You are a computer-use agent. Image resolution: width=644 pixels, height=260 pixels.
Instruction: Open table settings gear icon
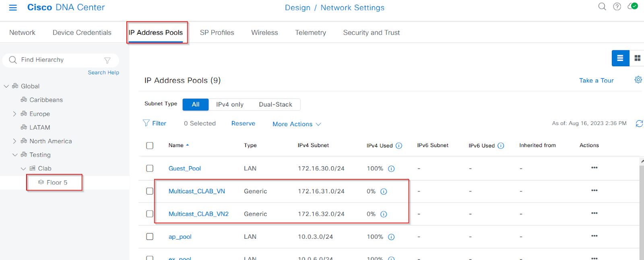[x=638, y=80]
